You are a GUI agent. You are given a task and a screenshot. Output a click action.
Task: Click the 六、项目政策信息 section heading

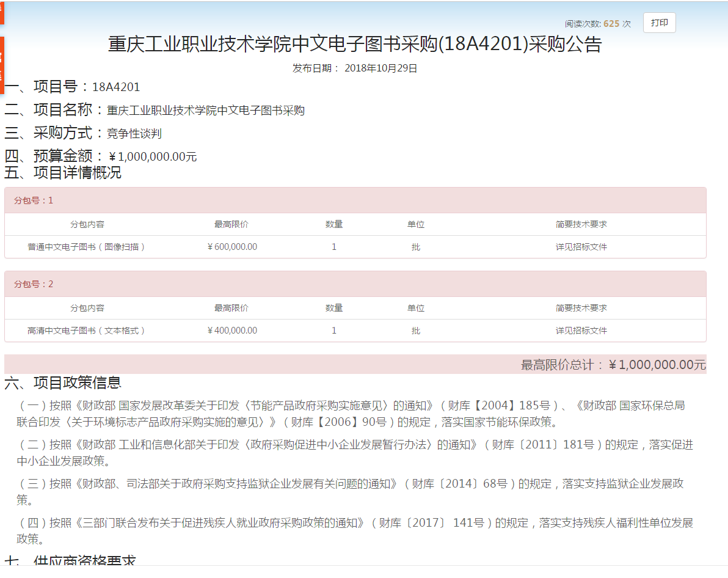[63, 382]
